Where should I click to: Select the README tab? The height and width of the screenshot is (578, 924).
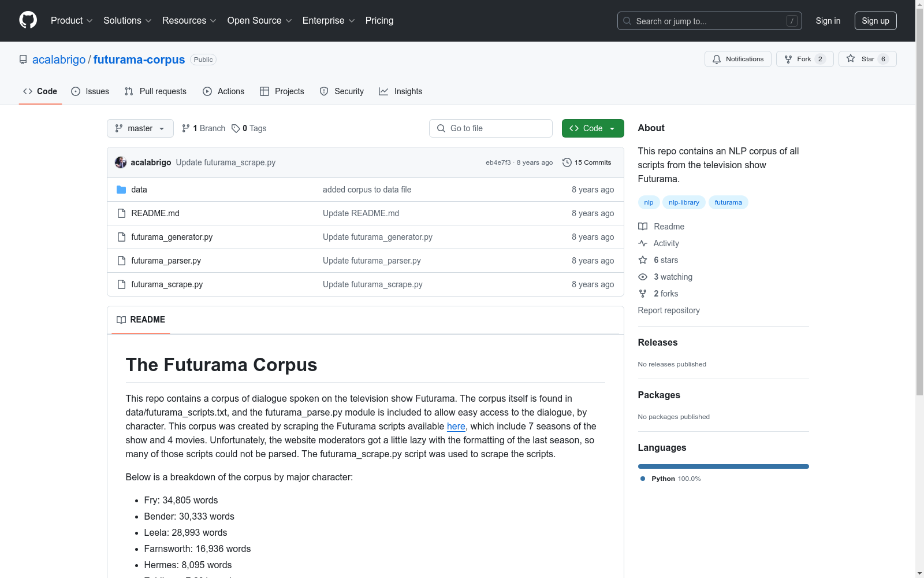[141, 320]
